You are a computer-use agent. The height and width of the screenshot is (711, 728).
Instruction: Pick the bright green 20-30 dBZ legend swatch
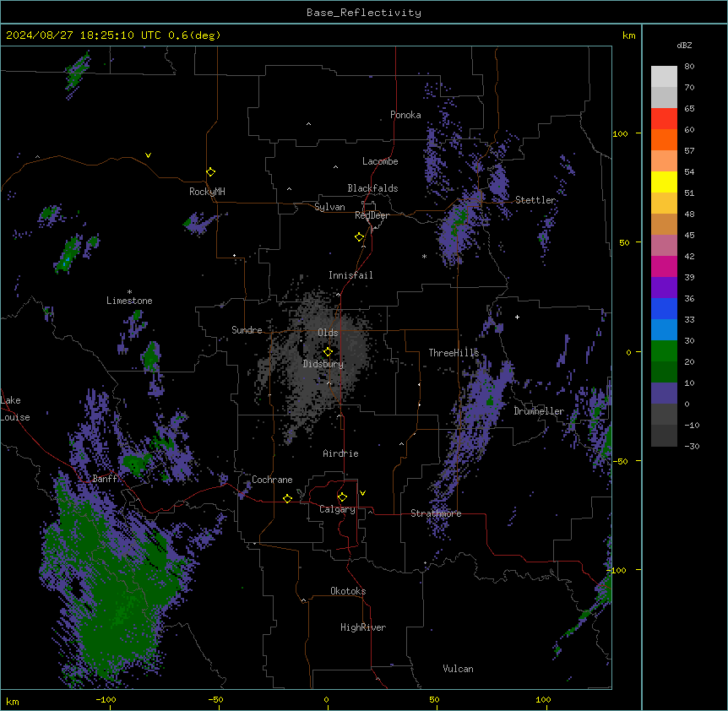point(664,351)
